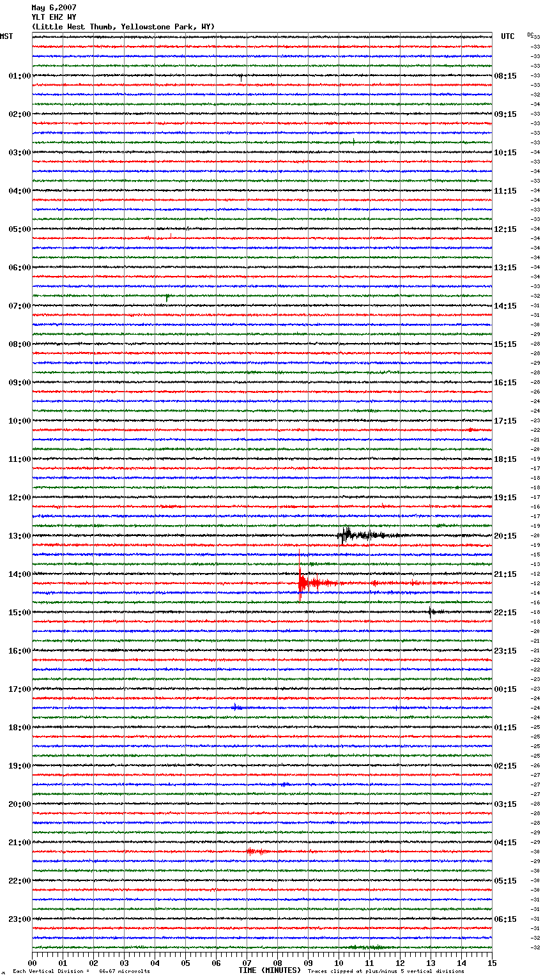Click the "11:00" MST time label

pos(20,459)
